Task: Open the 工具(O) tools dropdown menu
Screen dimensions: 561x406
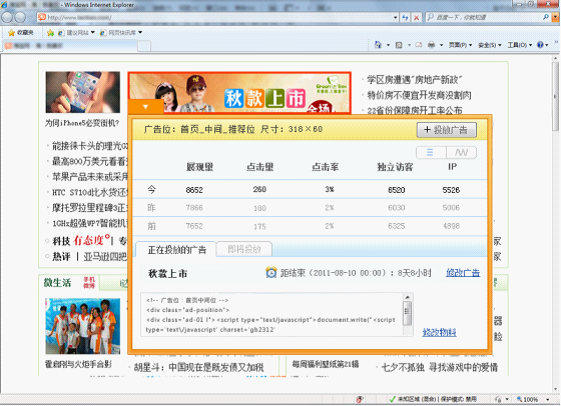Action: click(519, 45)
